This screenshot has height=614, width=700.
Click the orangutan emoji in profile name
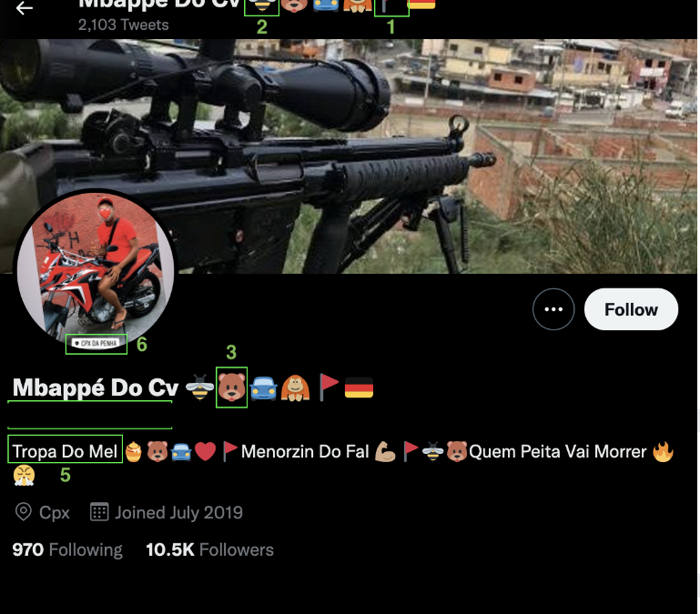pyautogui.click(x=295, y=388)
